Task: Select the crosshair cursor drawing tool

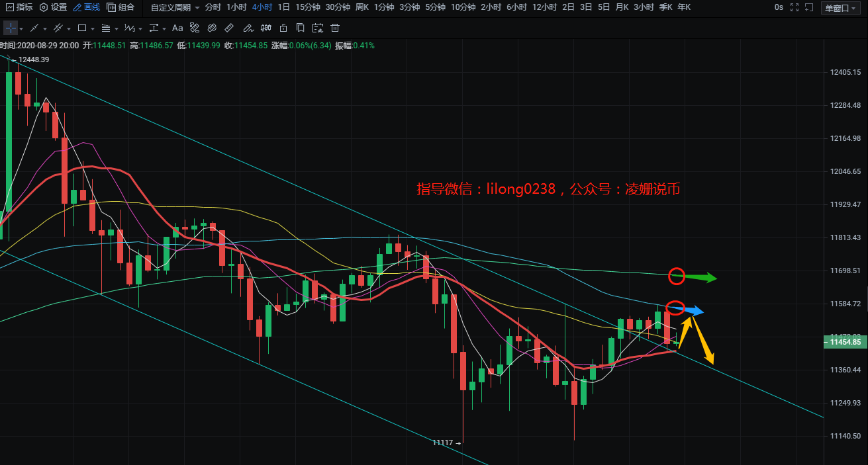Action: tap(11, 28)
